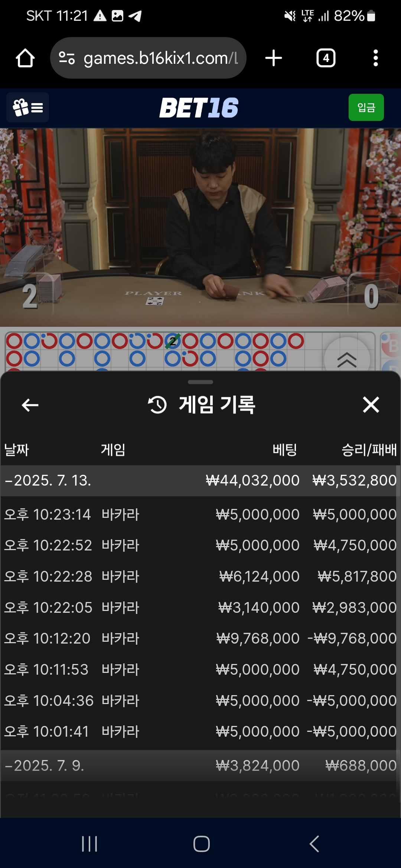Screen dimensions: 401x868
Task: Open site settings icon in address bar
Action: tap(67, 58)
